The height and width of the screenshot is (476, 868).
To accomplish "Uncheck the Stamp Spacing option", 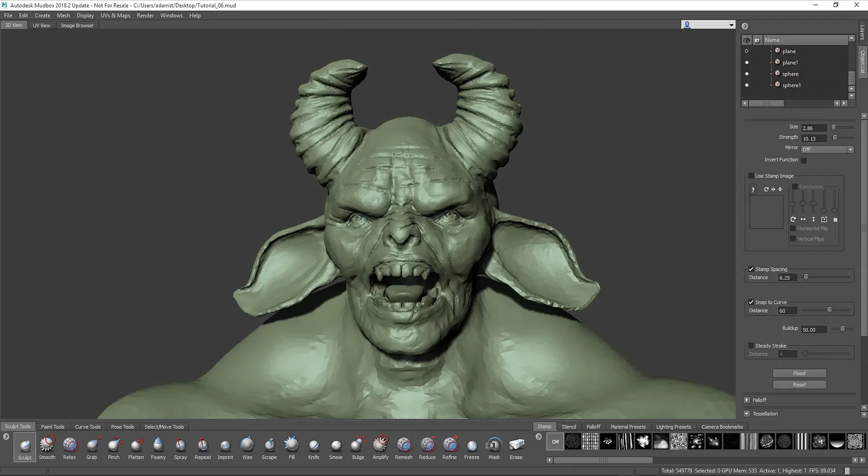I will coord(751,269).
